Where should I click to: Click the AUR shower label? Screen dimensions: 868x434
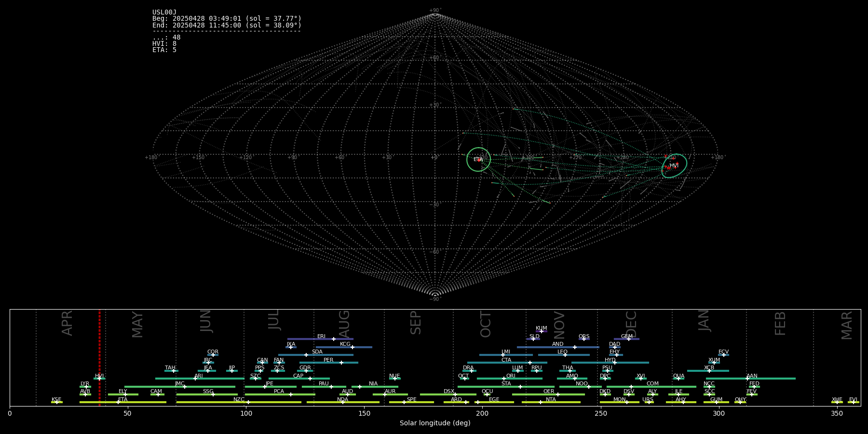pos(390,392)
